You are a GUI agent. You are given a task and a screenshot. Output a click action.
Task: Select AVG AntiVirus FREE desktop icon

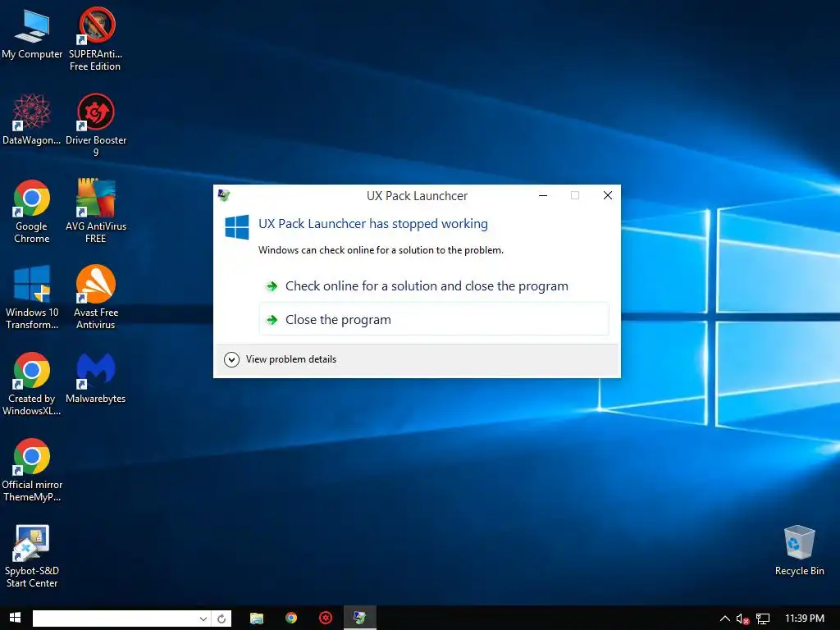[x=96, y=211]
